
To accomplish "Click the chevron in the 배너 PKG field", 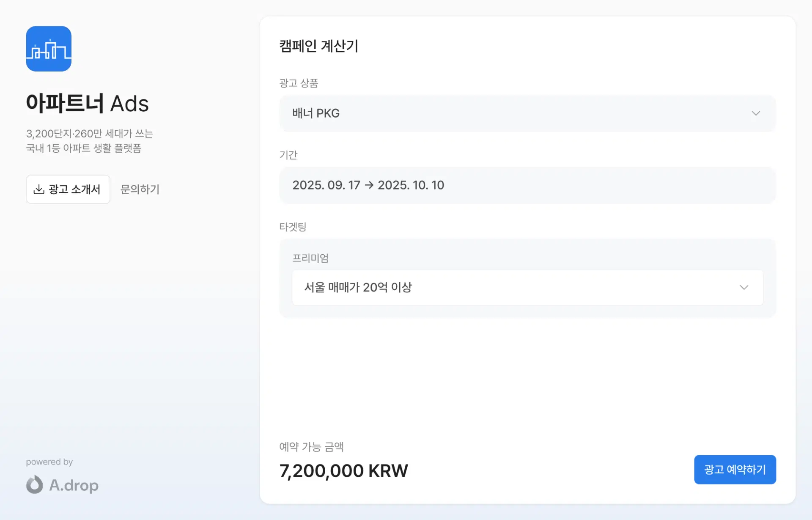I will point(756,113).
